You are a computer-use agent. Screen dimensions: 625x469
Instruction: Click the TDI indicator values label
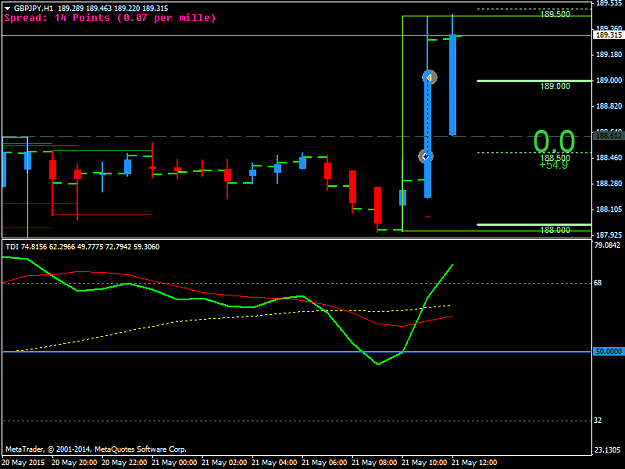coord(83,247)
